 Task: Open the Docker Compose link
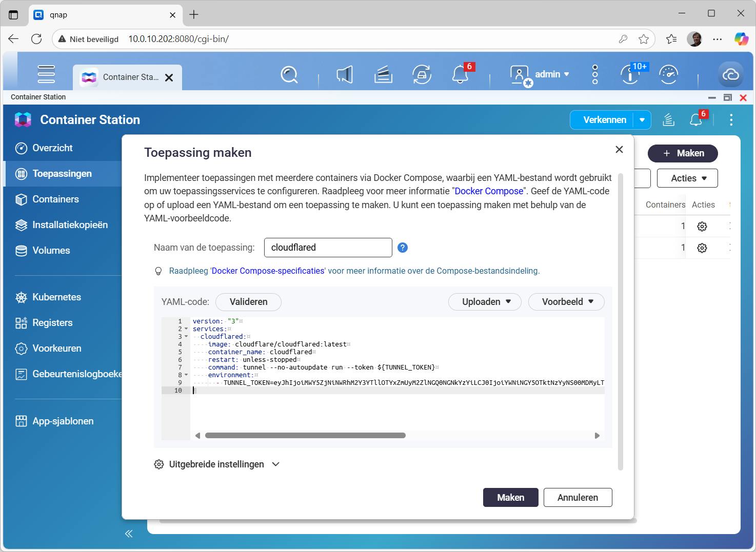point(489,191)
